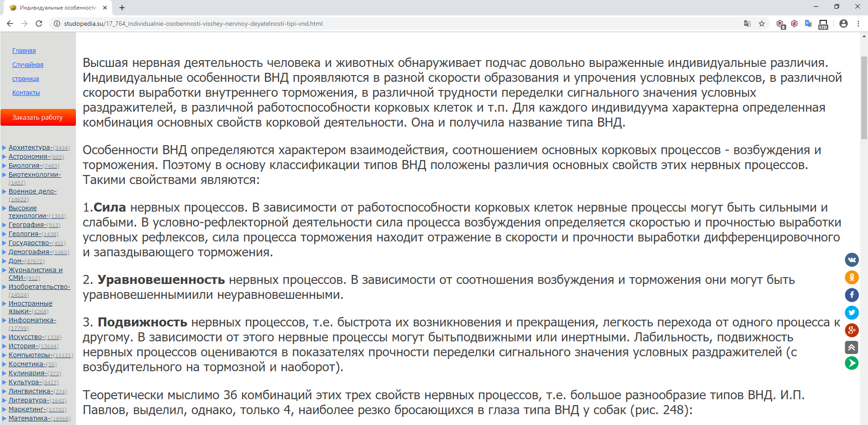Open the Chrome three-dot menu
This screenshot has height=425, width=868.
tap(858, 24)
